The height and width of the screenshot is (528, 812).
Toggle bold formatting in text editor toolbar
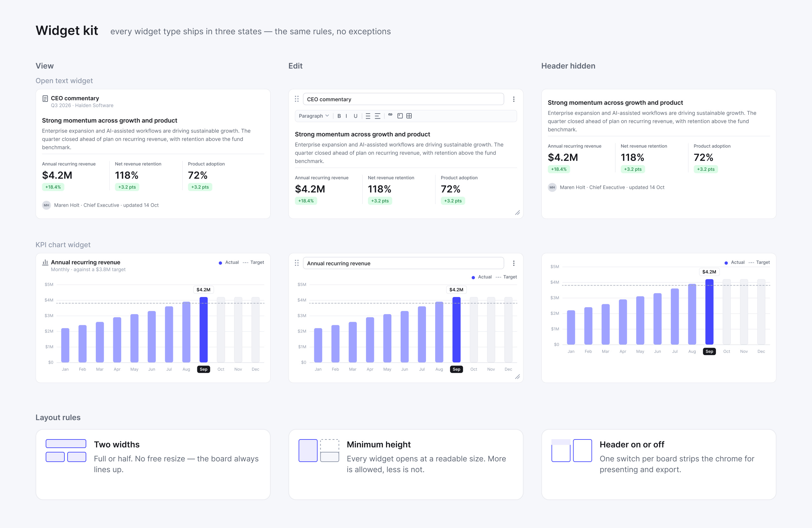[x=339, y=116]
